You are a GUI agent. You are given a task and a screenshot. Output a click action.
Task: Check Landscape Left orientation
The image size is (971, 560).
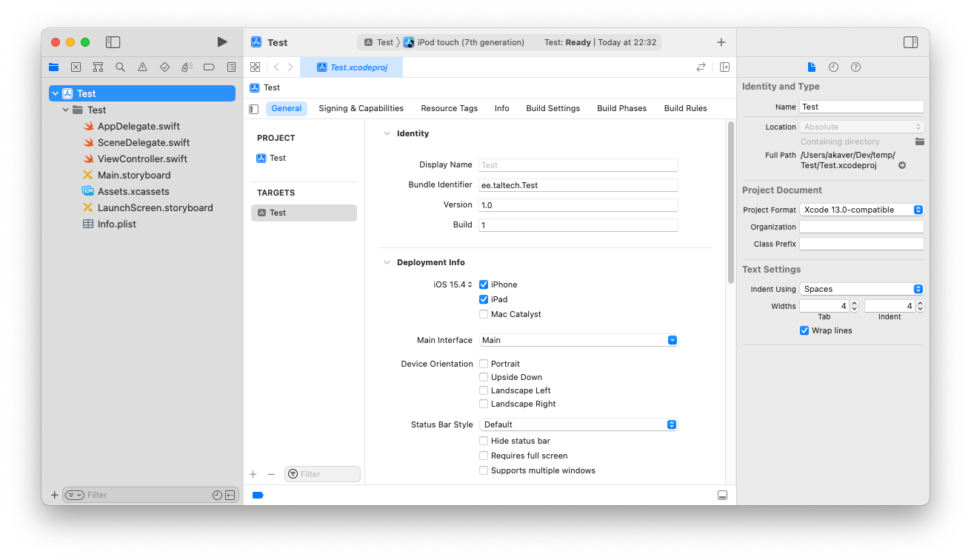(x=484, y=390)
